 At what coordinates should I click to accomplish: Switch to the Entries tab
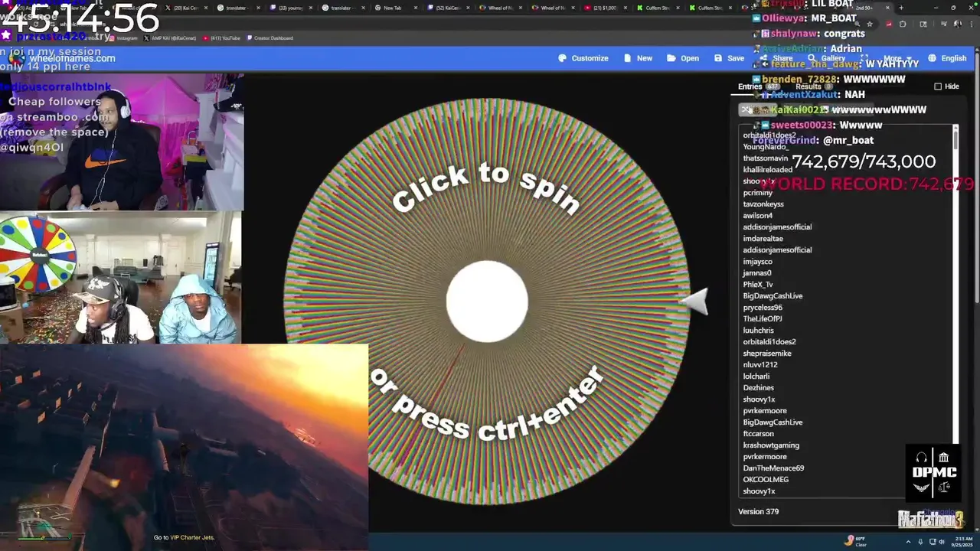click(x=758, y=86)
